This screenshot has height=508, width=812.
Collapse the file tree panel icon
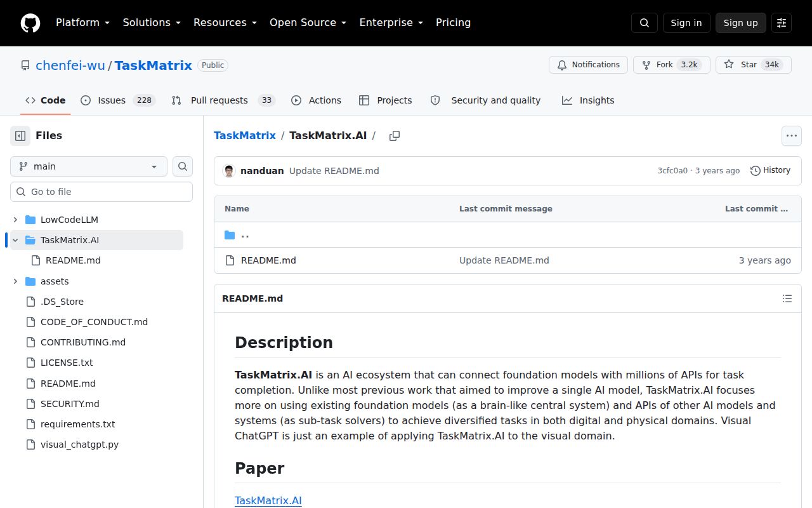coord(20,136)
